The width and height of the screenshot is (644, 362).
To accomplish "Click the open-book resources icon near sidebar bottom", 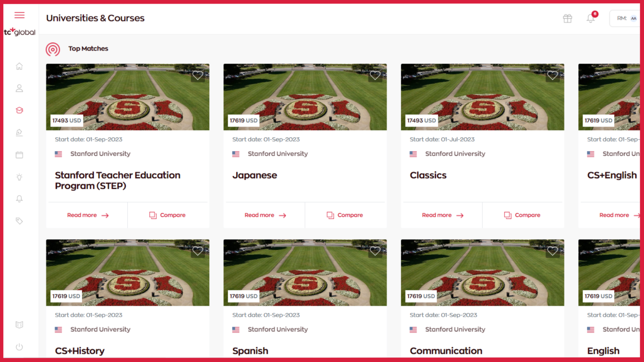I will pos(19,324).
